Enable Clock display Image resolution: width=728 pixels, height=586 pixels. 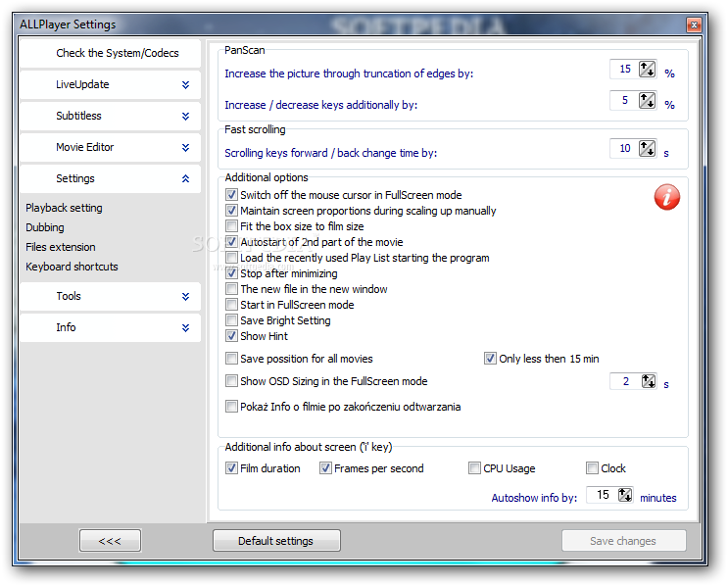592,468
